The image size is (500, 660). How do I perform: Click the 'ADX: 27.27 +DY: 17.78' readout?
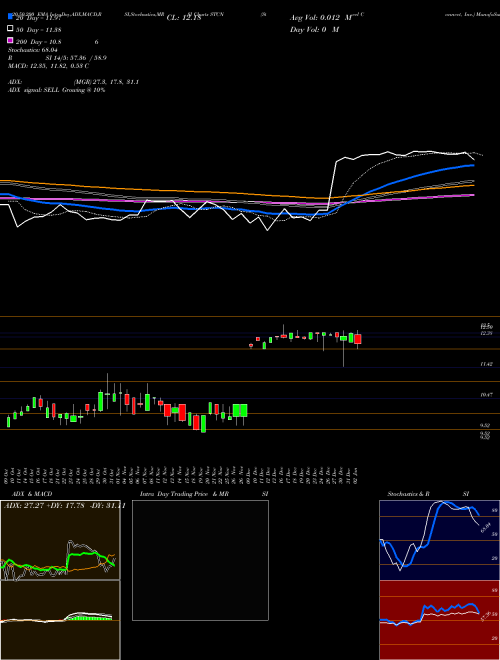pyautogui.click(x=44, y=506)
